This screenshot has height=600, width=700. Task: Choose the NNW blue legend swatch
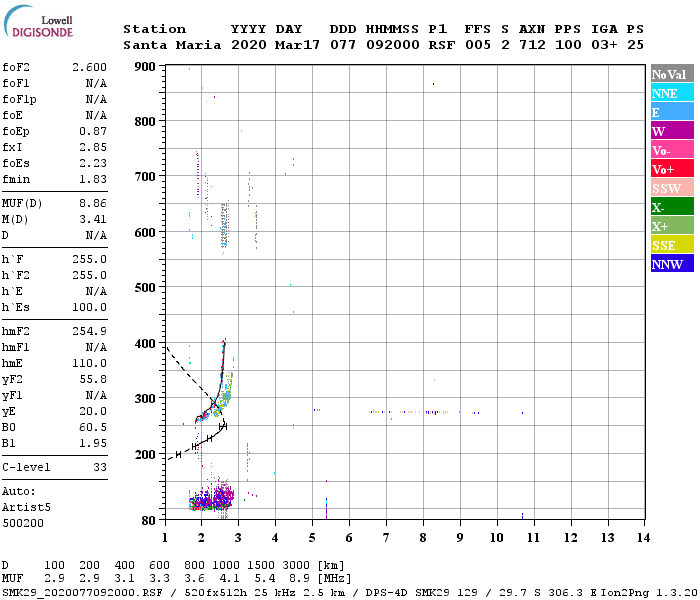672,264
